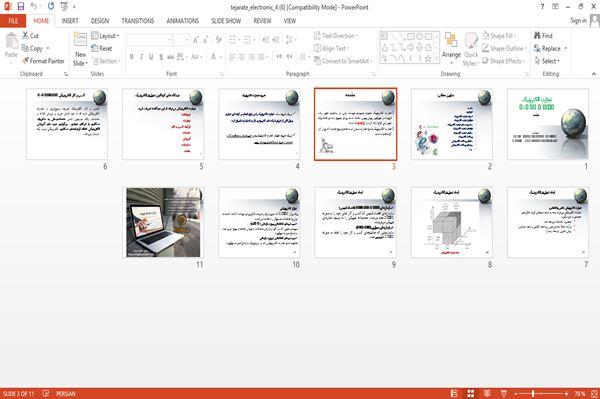
Task: Toggle Slide Sorter view button in status bar
Action: (x=471, y=394)
